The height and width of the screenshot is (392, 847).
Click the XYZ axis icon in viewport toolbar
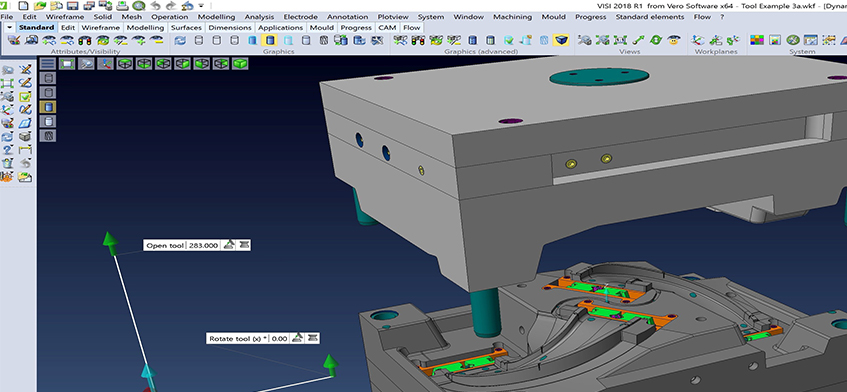(105, 63)
